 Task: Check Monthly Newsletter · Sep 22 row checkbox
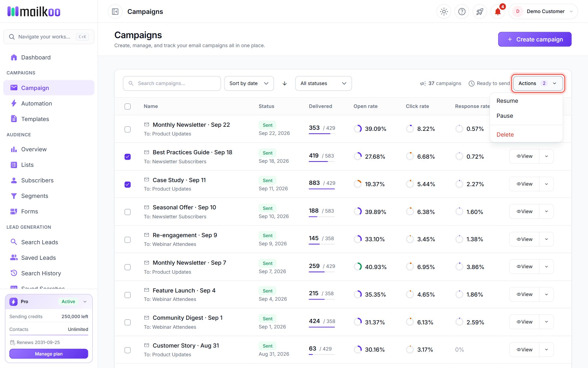127,129
